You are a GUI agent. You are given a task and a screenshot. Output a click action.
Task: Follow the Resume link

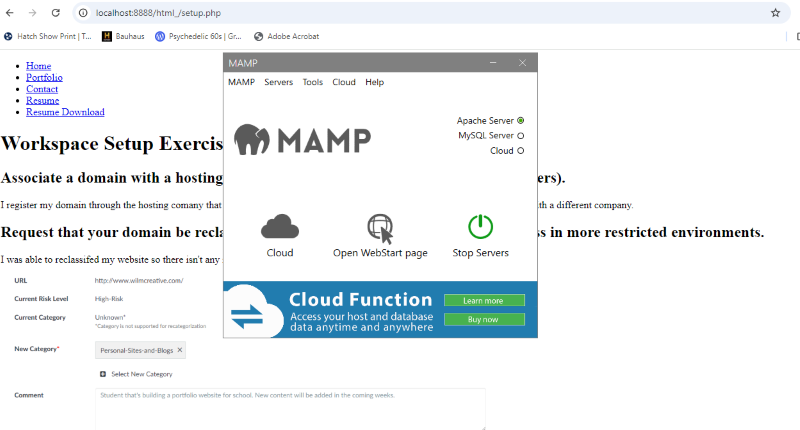[x=43, y=100]
